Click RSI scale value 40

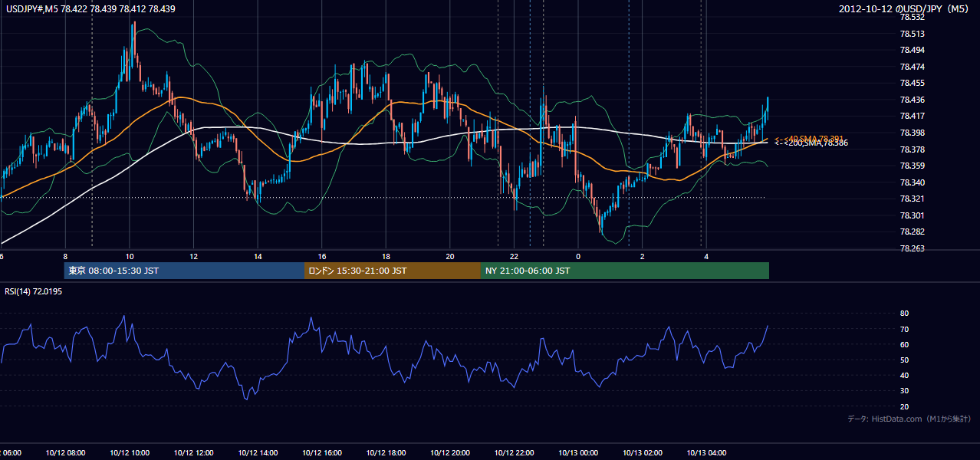pos(905,375)
